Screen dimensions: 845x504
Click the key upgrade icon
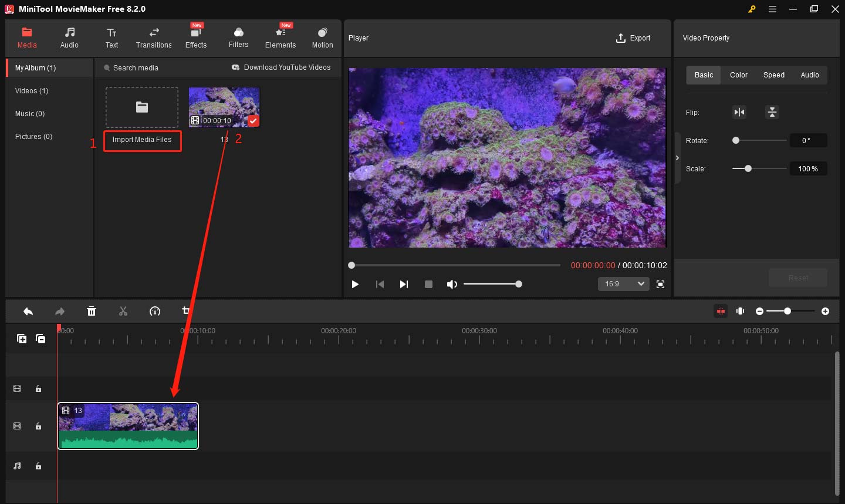[x=752, y=9]
